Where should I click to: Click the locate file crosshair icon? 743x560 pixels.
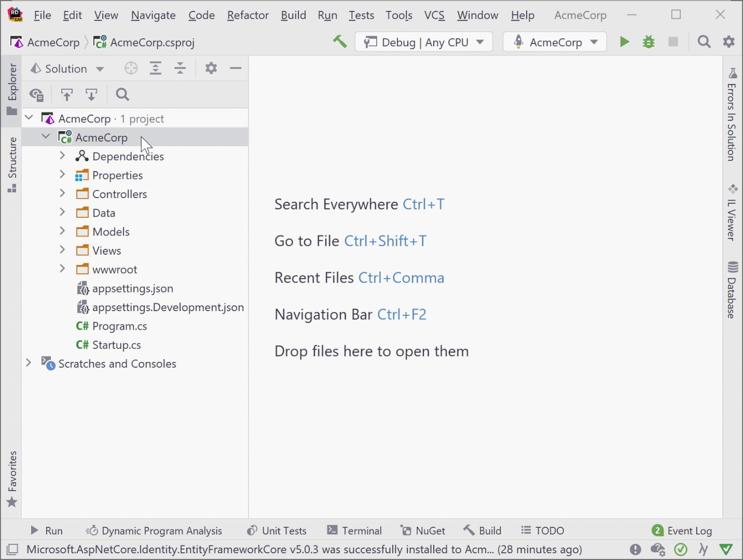(131, 68)
